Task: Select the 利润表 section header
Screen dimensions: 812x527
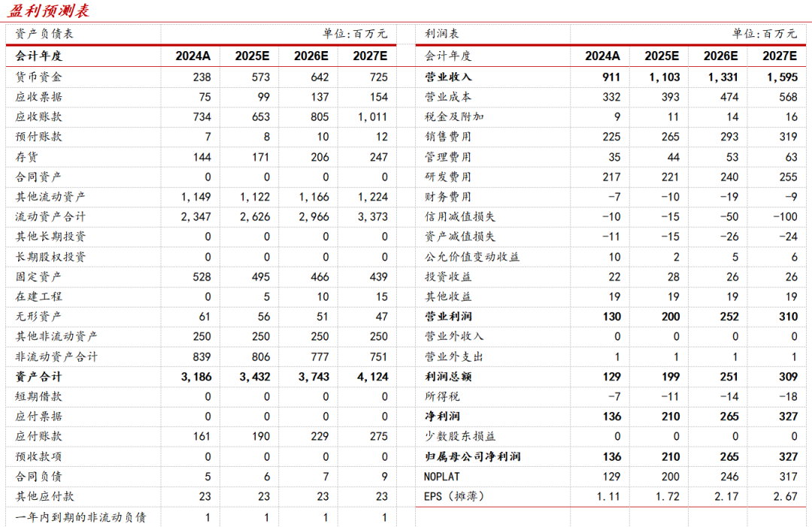Action: click(x=442, y=34)
